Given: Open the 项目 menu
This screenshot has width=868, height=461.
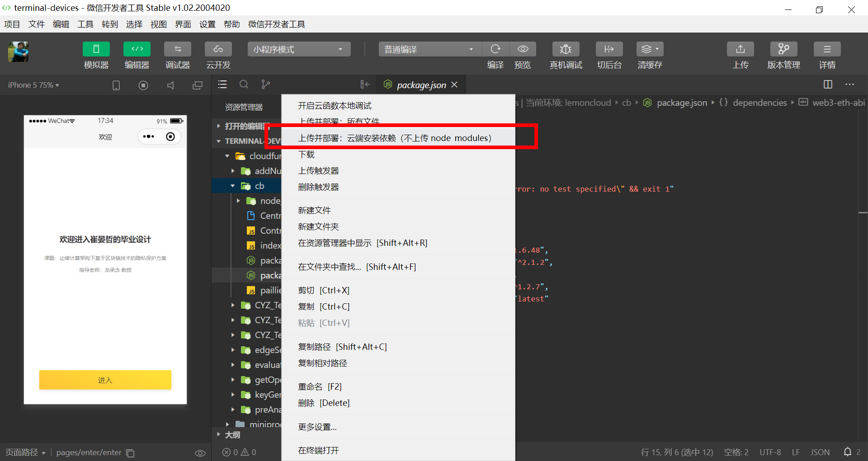Looking at the screenshot, I should (x=12, y=24).
